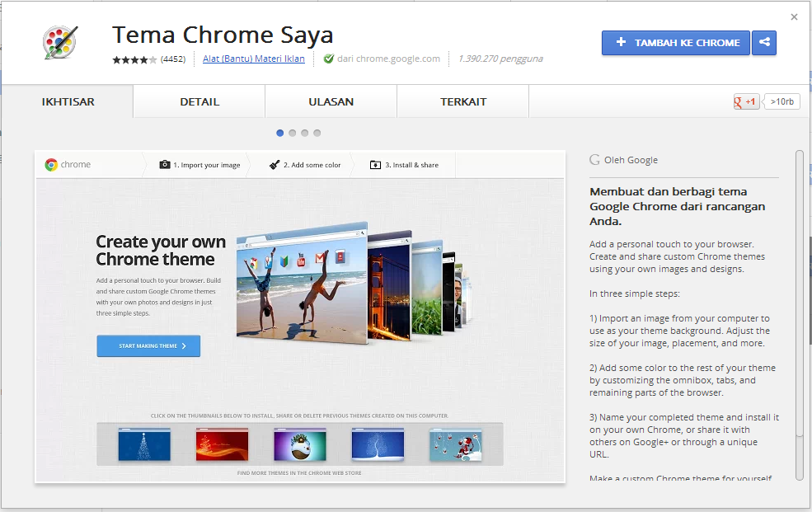Click the paint palette app icon
Screen dimensions: 812x512
tap(60, 42)
